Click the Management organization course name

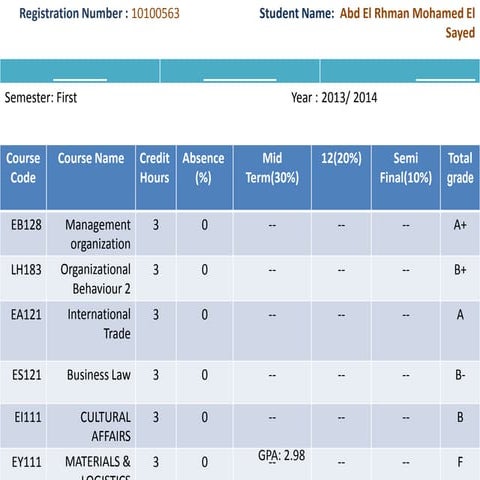coord(98,235)
